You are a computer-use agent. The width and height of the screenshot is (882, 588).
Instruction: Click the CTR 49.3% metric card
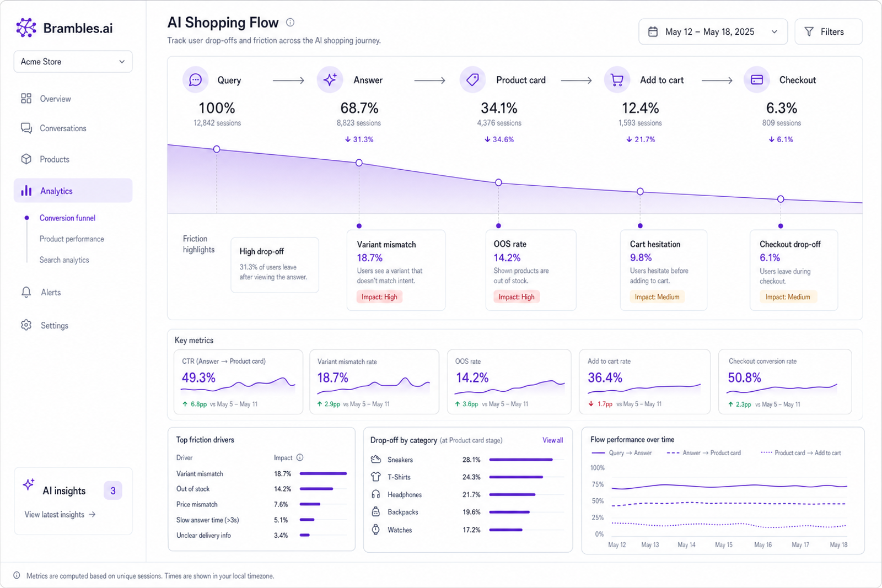click(238, 381)
